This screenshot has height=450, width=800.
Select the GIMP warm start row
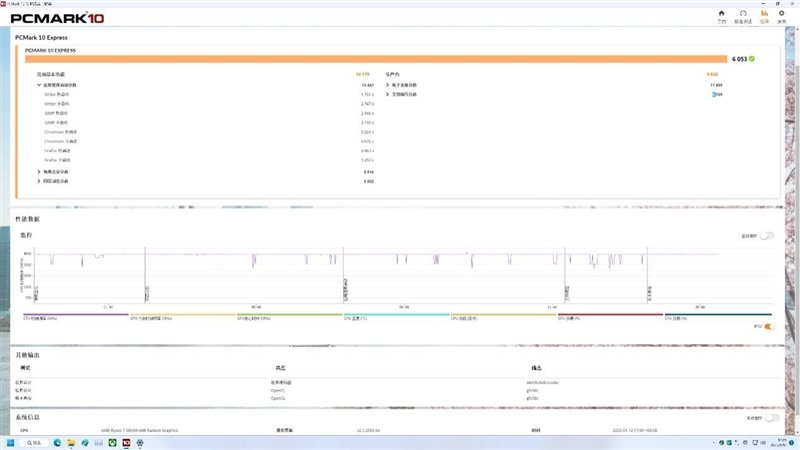[209, 113]
